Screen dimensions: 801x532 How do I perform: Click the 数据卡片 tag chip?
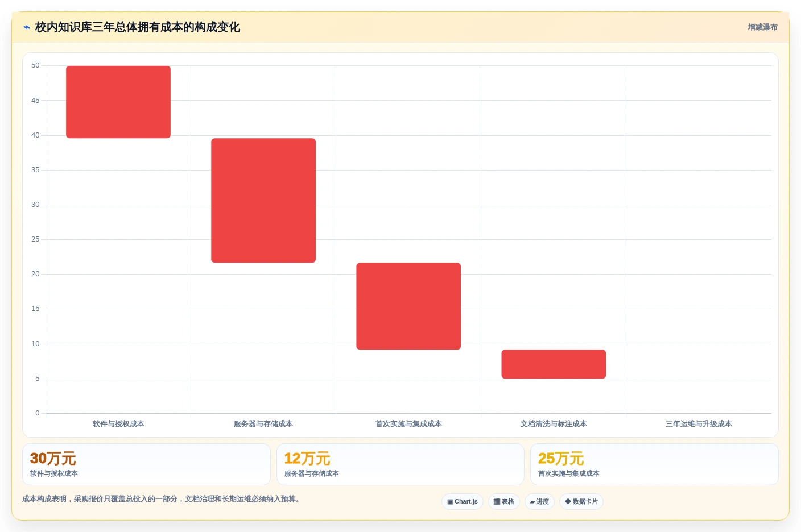click(581, 501)
